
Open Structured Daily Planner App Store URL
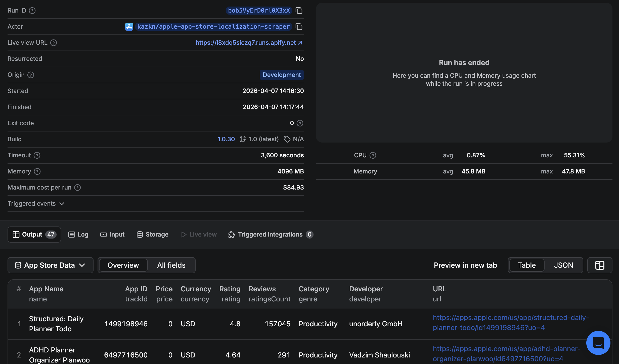(x=511, y=323)
